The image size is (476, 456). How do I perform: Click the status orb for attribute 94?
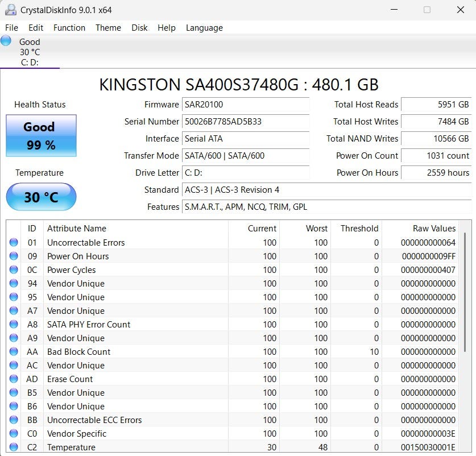tap(14, 283)
